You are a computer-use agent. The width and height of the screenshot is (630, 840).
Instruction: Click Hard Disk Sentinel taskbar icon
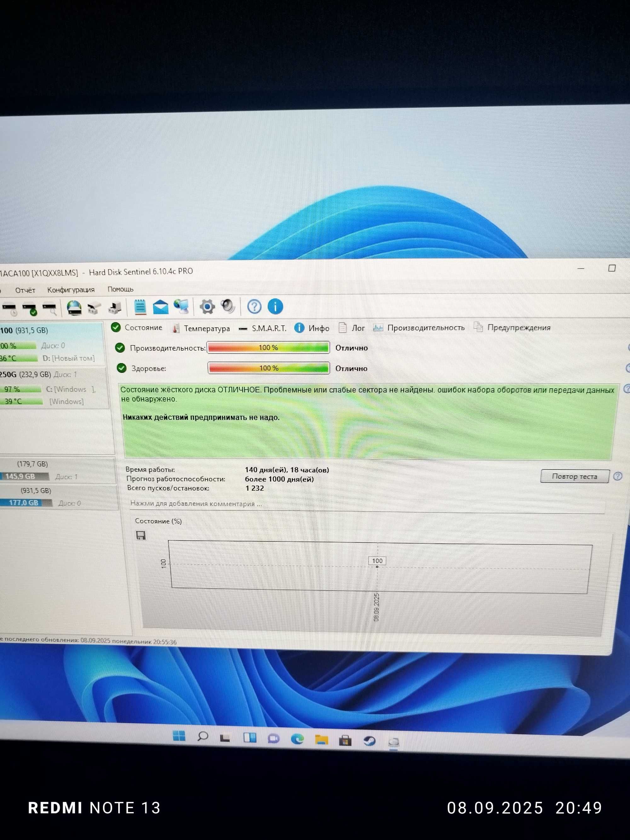pos(394,742)
